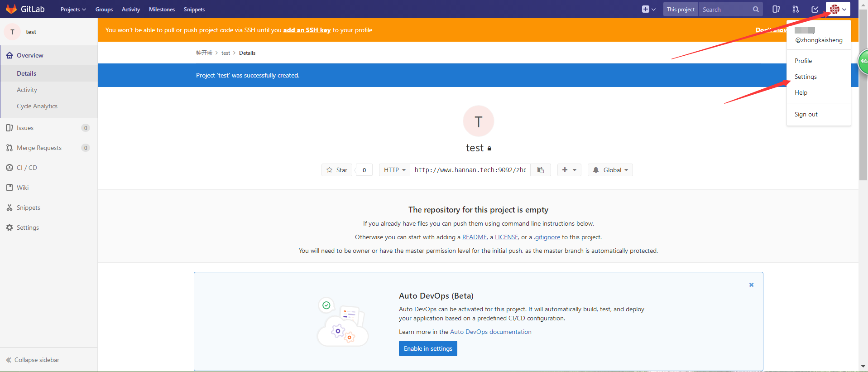
Task: Open the Issues icon in top navbar
Action: pos(776,9)
